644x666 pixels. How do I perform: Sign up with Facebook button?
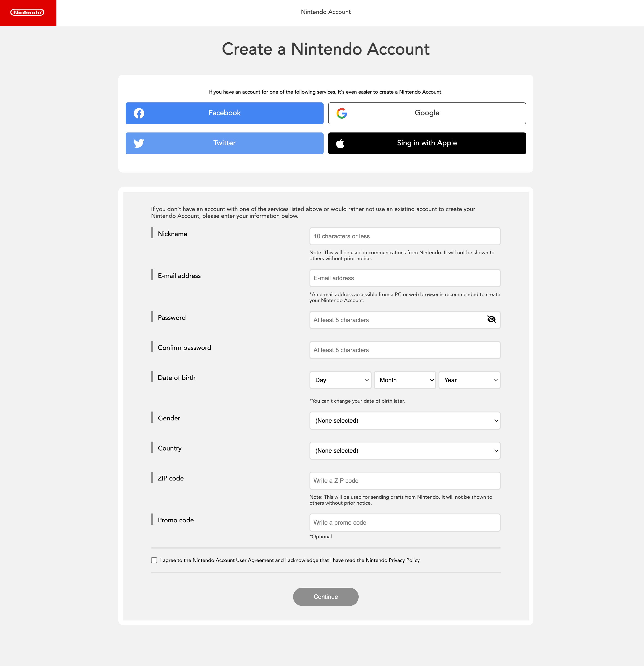click(225, 113)
